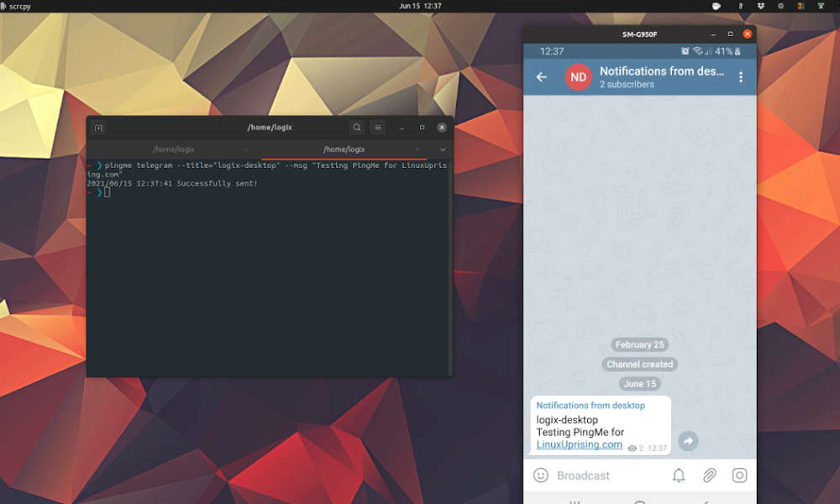This screenshot has height=504, width=840.
Task: Click the forward share arrow beside message
Action: (x=689, y=441)
